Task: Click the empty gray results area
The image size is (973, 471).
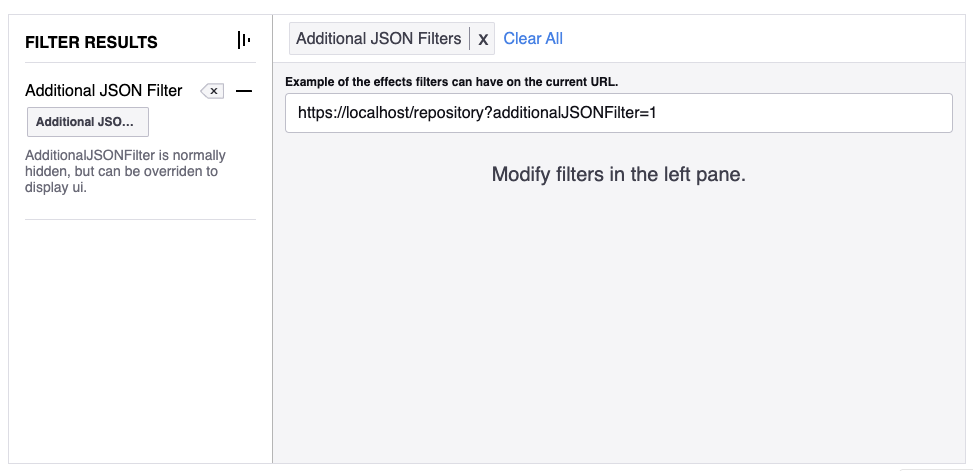Action: coord(621,323)
